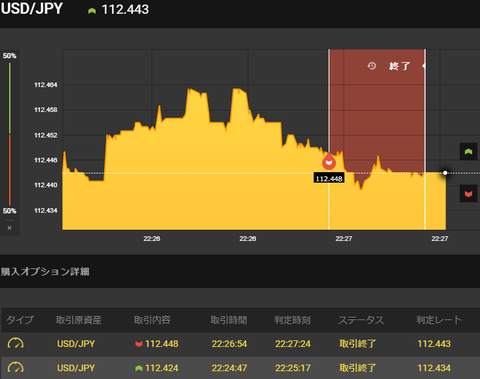Click the ステータス column header
The height and width of the screenshot is (379, 480).
[x=361, y=320]
